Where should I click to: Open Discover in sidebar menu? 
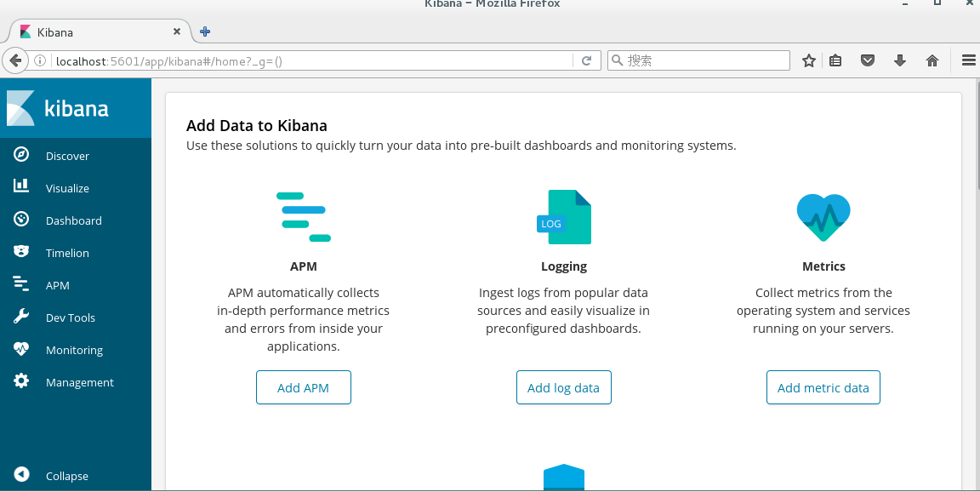pos(67,157)
